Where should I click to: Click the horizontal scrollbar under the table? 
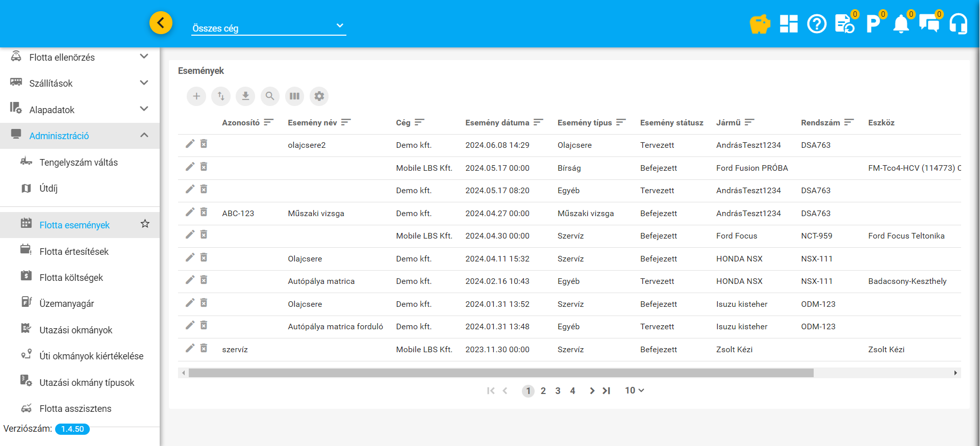point(500,373)
